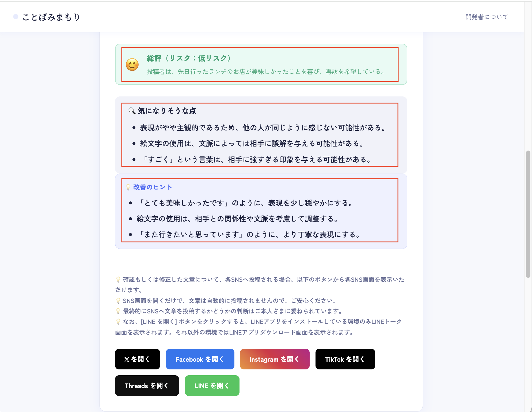
Task: Open Instagram via Instagram を開く
Action: 275,359
